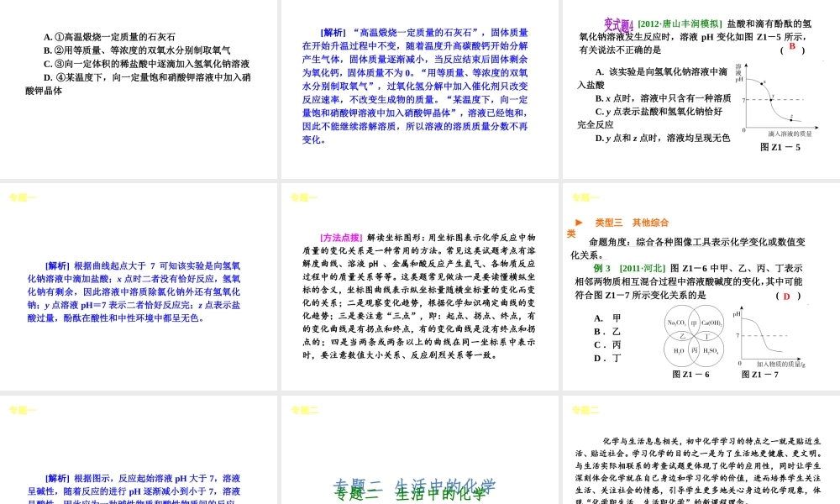The width and height of the screenshot is (840, 504).
Task: Select option line 'C. ③向一定体积的稀盐酸中逐滴加入氢氧化钠溶液'
Action: (x=146, y=64)
